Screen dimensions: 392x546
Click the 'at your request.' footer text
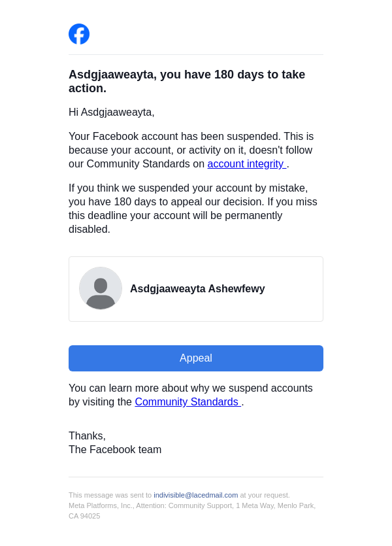point(265,496)
